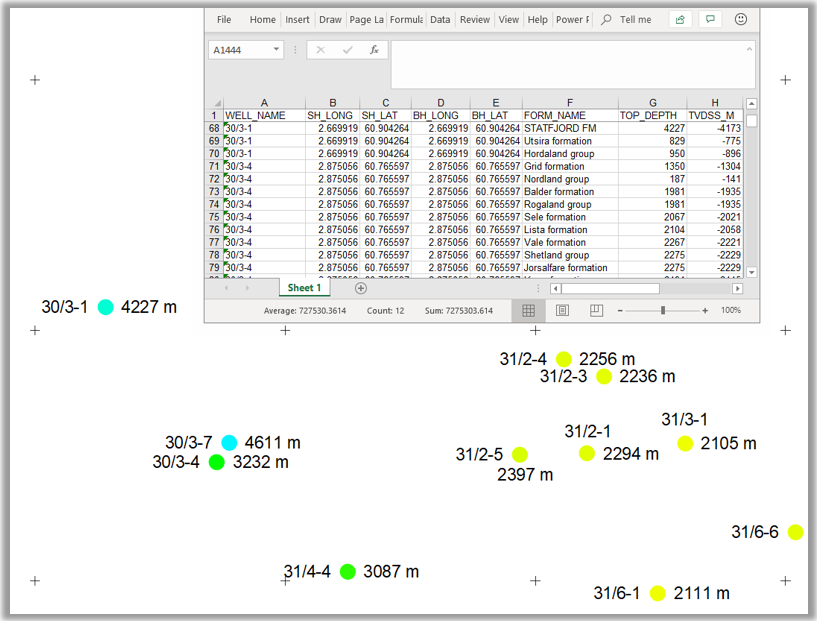Click the smiley feedback icon
Viewport: 817px width, 621px height.
[741, 19]
